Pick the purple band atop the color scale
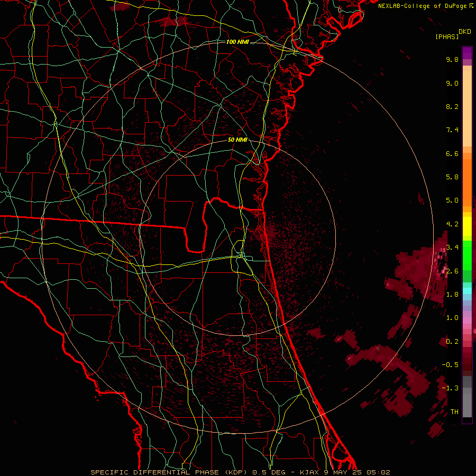This screenshot has height=476, width=476. coord(467,53)
